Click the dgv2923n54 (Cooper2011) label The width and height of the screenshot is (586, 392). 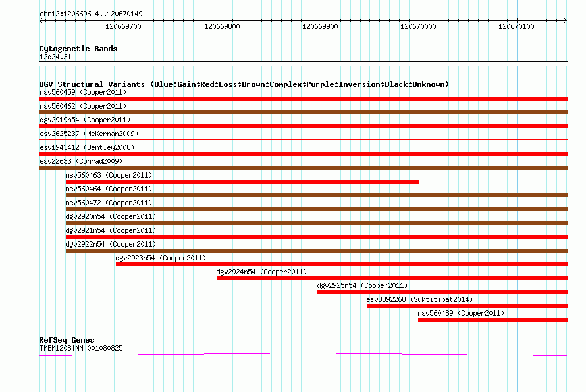tap(161, 258)
